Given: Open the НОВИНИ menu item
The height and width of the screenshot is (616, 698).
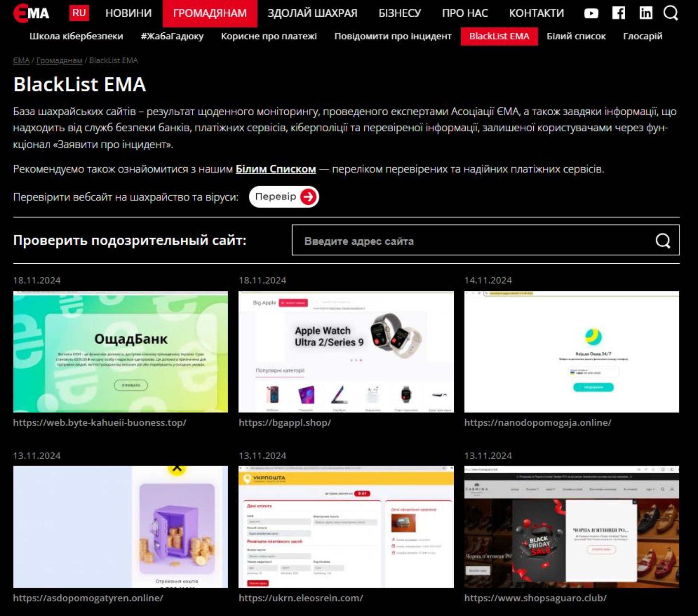Looking at the screenshot, I should pos(128,13).
